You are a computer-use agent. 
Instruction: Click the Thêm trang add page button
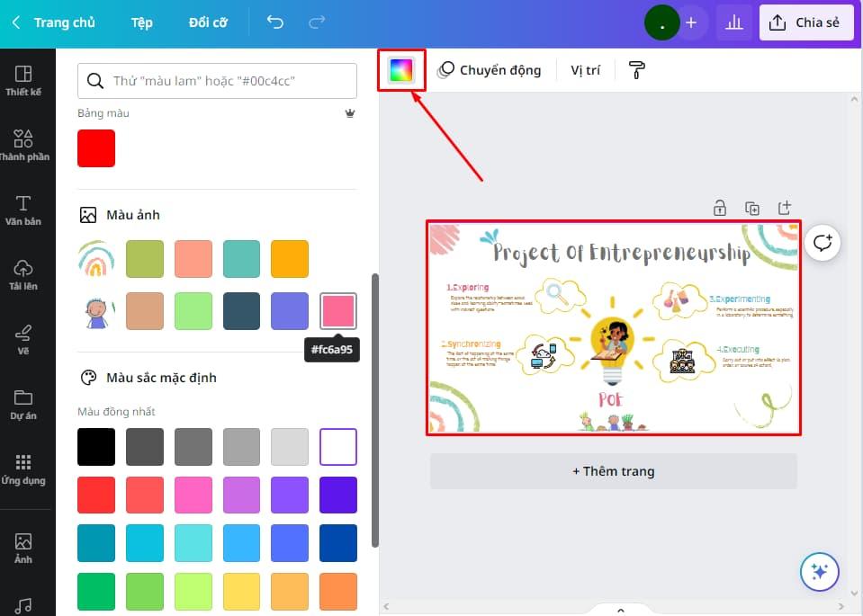pos(613,470)
